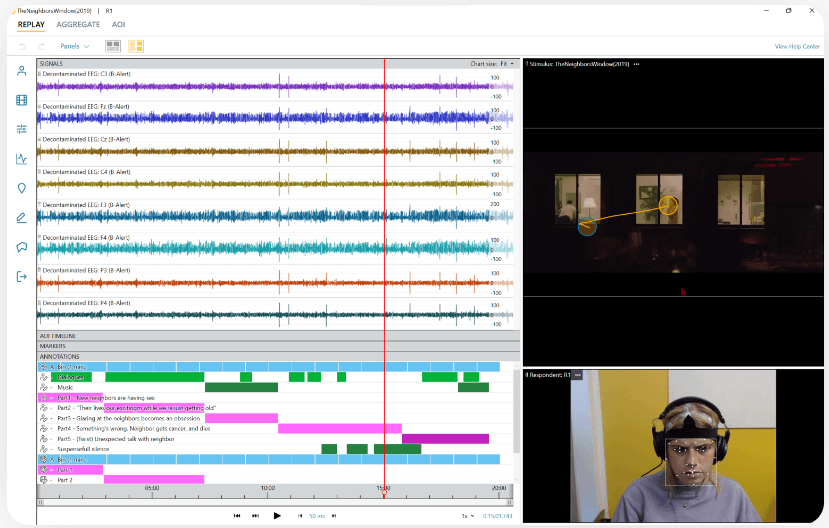This screenshot has width=829, height=528.
Task: Click the icon beside Suspensefull silence row
Action: (44, 449)
